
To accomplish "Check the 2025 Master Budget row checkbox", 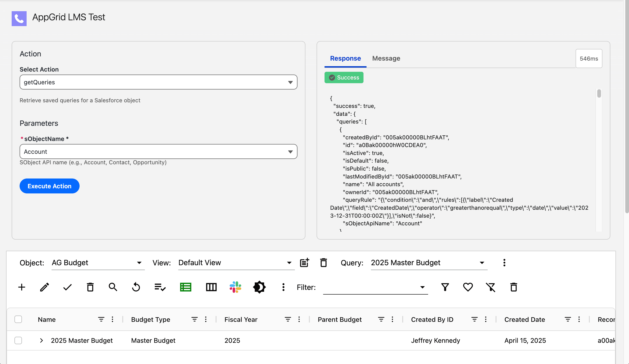I will pos(18,340).
